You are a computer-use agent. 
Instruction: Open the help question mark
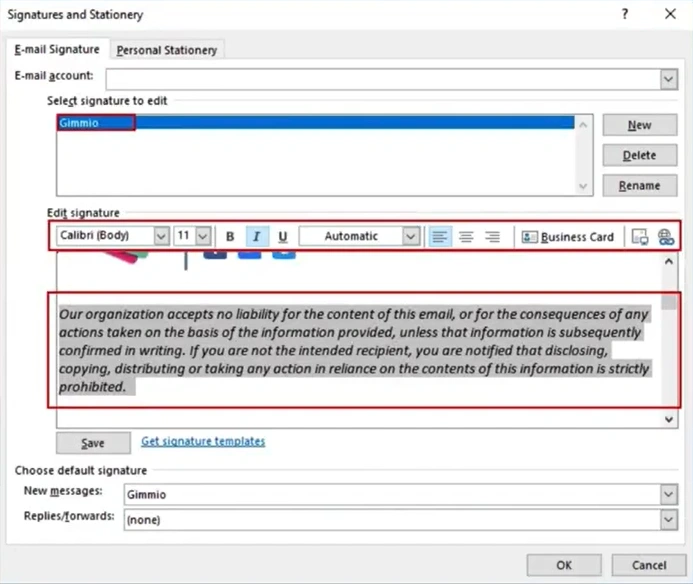(x=625, y=14)
